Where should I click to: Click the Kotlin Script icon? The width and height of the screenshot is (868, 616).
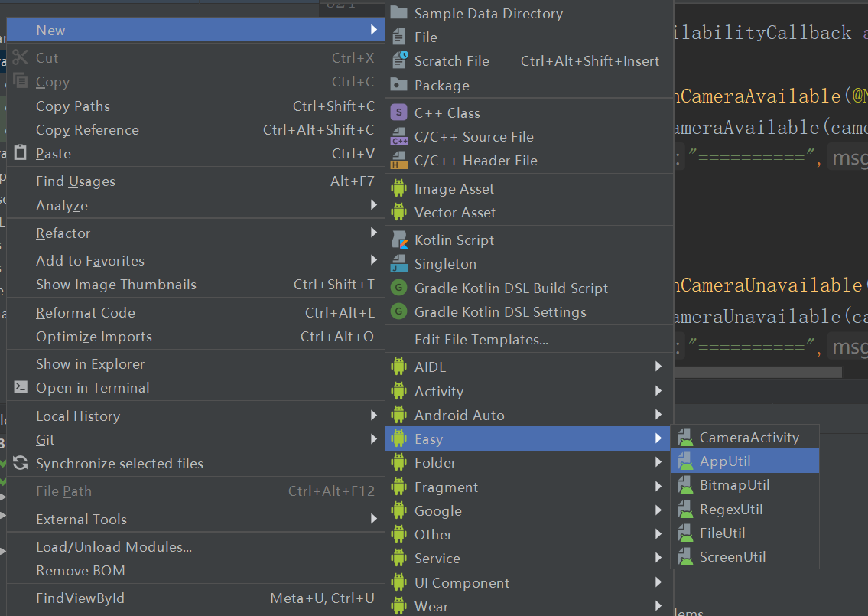tap(399, 240)
